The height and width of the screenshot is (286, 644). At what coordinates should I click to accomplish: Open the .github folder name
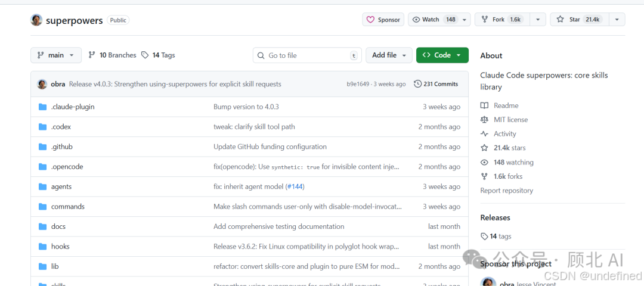(x=61, y=147)
